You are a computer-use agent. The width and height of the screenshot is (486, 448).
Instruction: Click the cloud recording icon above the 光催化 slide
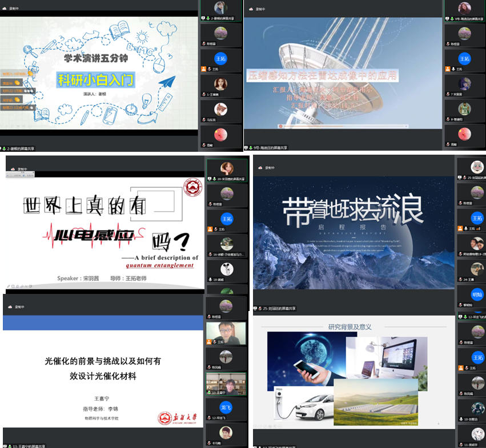tap(10, 306)
